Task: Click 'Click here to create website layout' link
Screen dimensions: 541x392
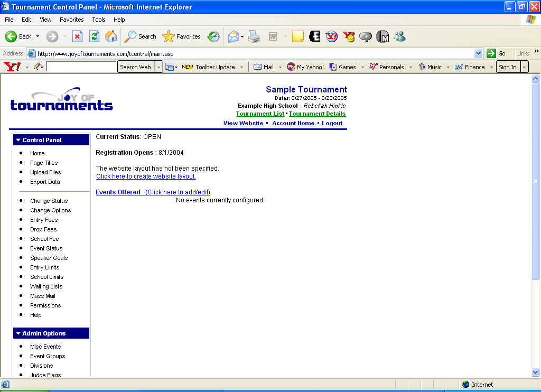Action: (146, 176)
